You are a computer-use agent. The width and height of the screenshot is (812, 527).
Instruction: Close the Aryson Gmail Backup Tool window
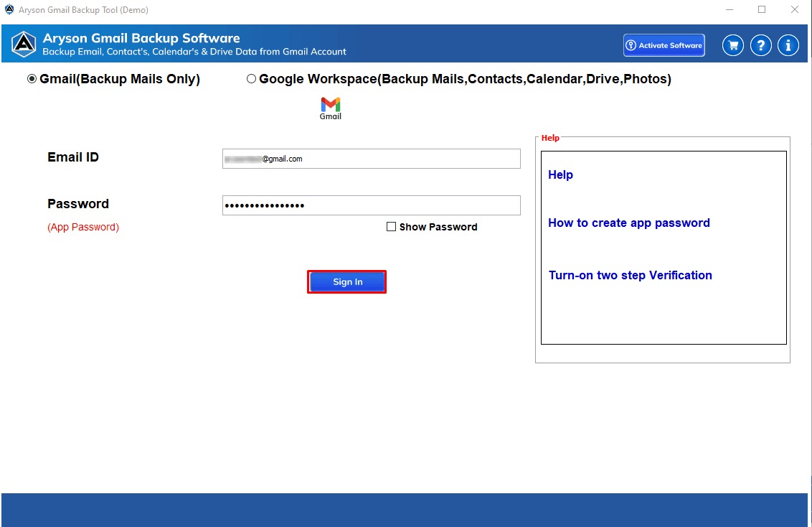tap(794, 10)
